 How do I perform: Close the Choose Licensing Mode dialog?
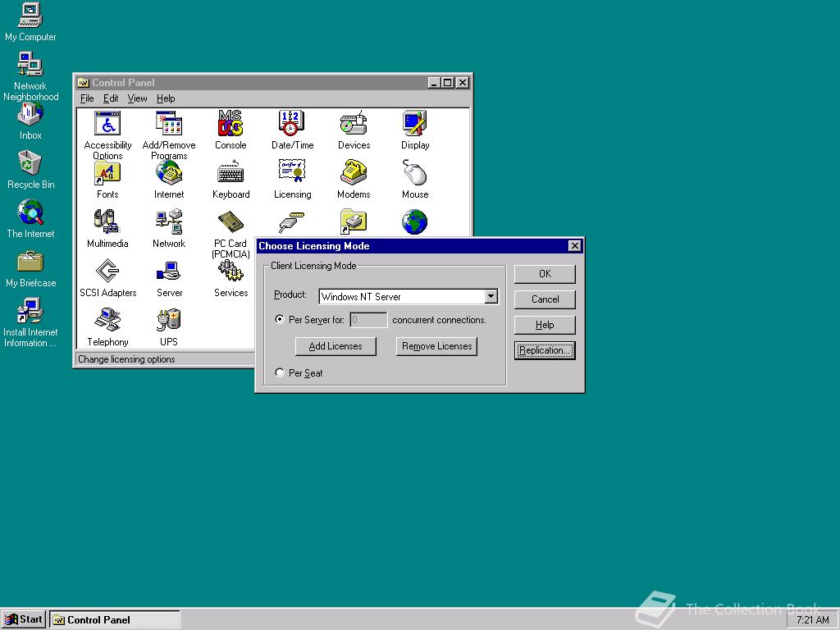[574, 246]
